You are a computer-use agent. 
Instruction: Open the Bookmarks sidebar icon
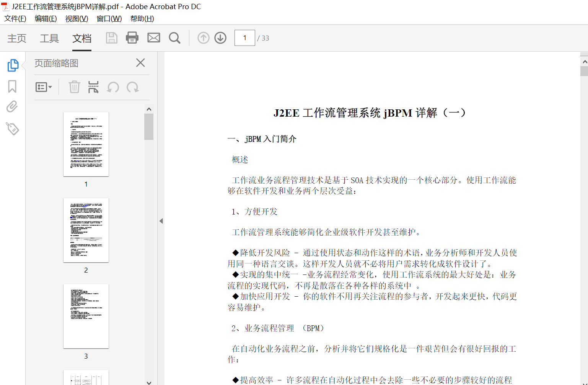12,86
